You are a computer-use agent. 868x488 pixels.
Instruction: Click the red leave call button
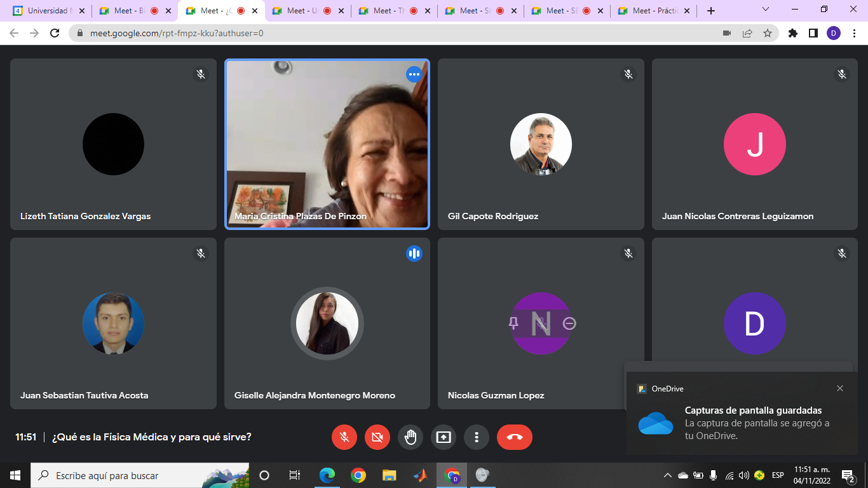514,437
